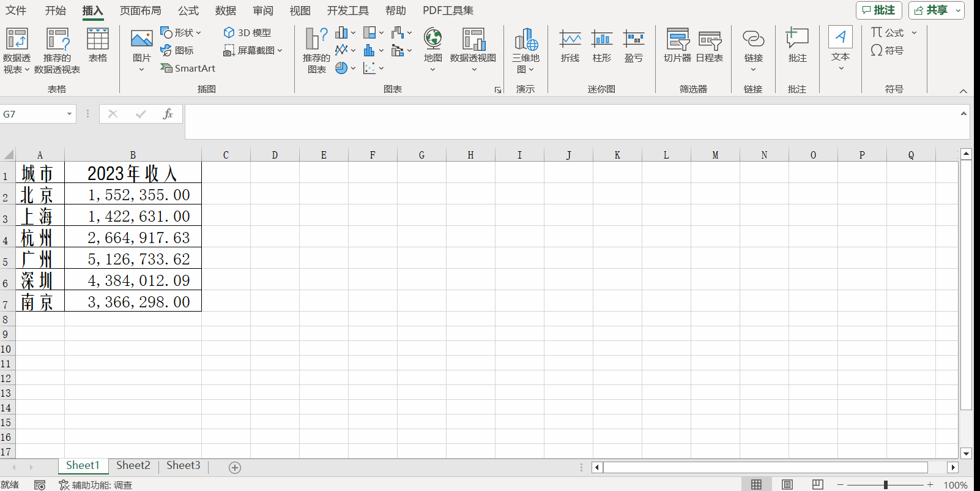
Task: Click the zoom slider handle
Action: 885,485
